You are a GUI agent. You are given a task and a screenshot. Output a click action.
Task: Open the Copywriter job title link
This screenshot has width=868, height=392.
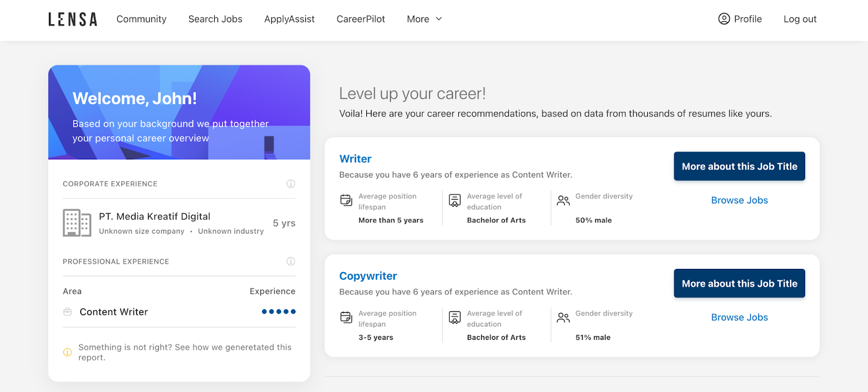(368, 276)
